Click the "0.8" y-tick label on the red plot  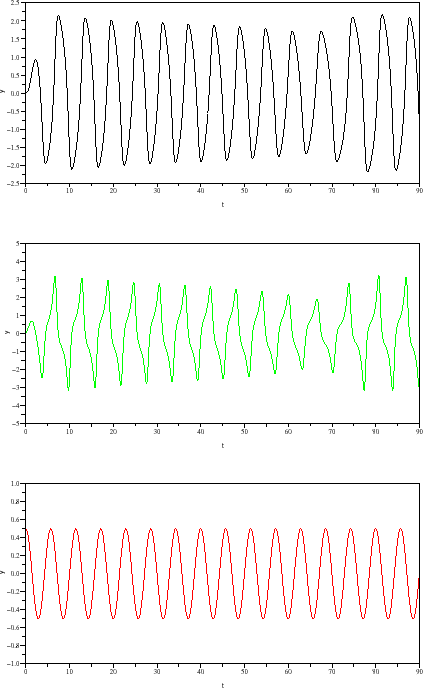[15, 502]
